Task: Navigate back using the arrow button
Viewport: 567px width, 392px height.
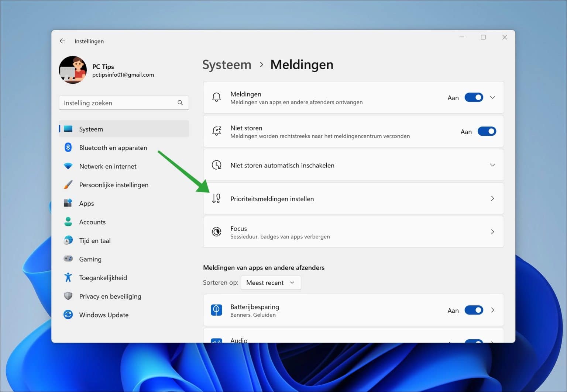Action: 62,41
